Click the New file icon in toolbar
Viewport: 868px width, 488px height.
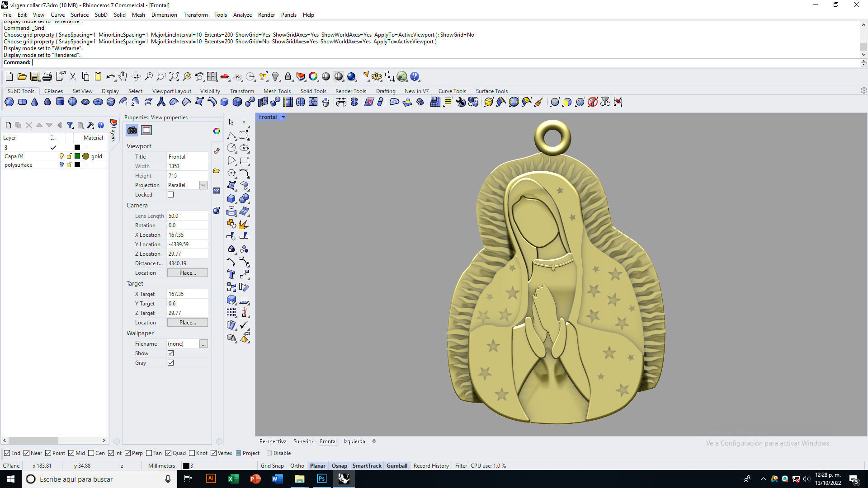click(x=9, y=76)
